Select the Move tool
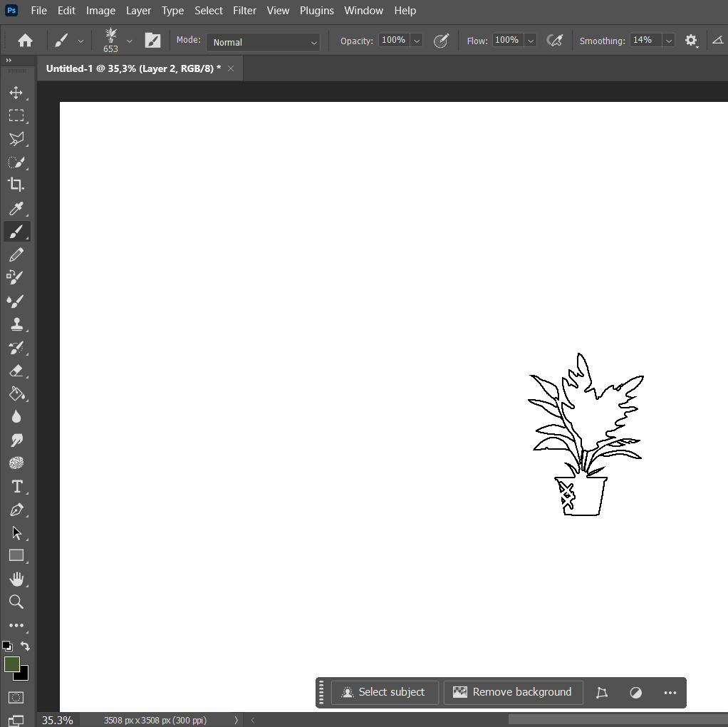Screen dimensions: 728x727 pyautogui.click(x=16, y=93)
